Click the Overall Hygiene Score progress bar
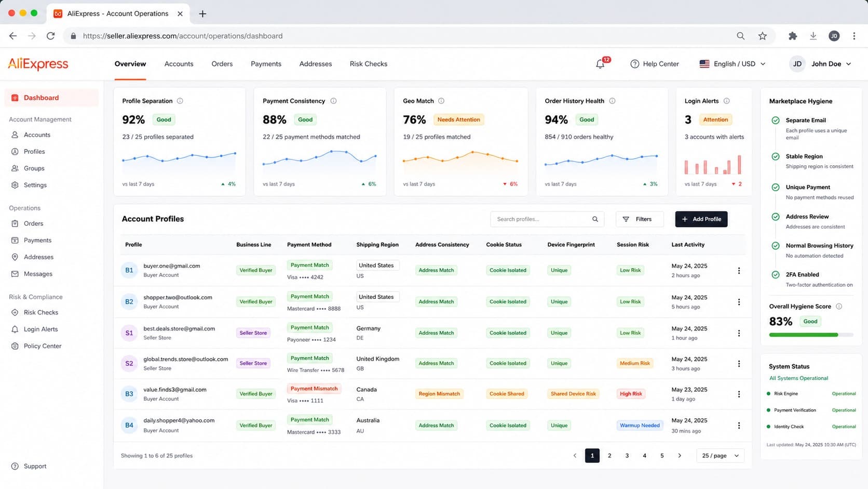 click(x=811, y=335)
